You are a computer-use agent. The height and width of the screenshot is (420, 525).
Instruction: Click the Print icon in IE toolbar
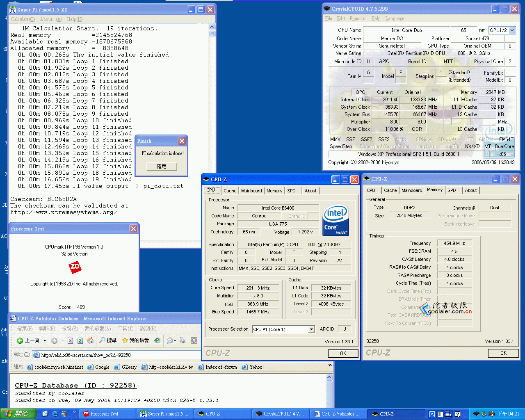coord(183,340)
